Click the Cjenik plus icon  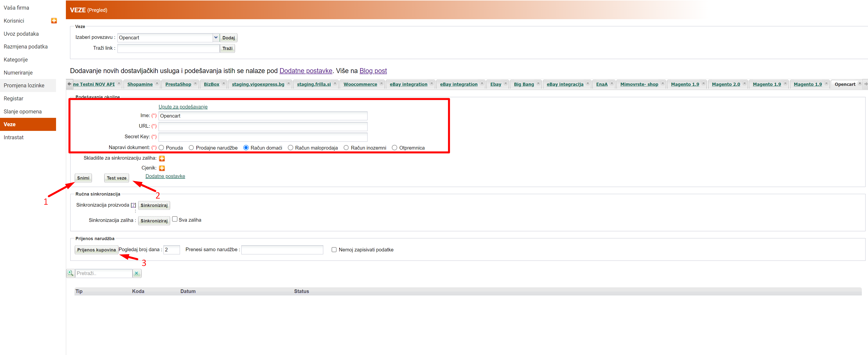click(162, 168)
